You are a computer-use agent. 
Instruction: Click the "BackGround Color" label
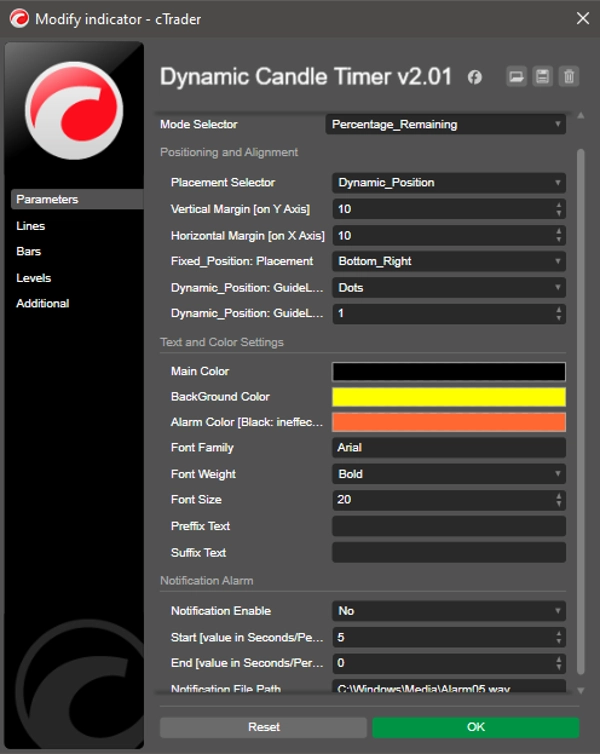pos(220,397)
